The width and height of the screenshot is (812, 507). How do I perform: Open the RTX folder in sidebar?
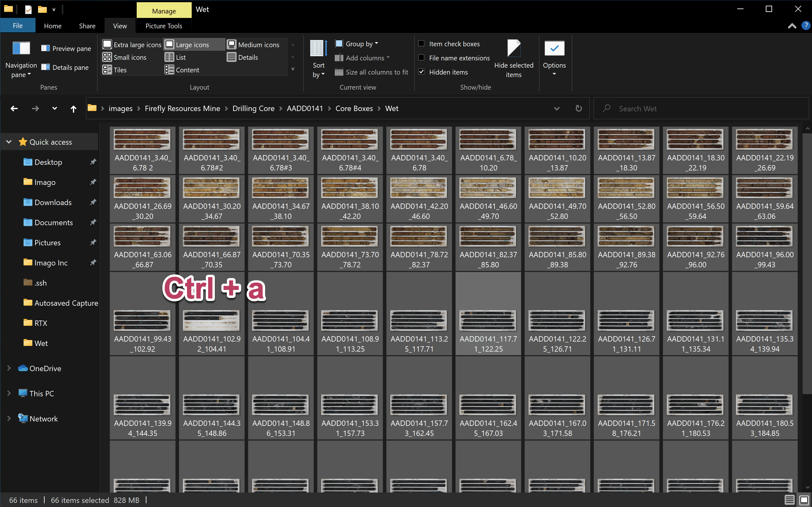click(36, 323)
